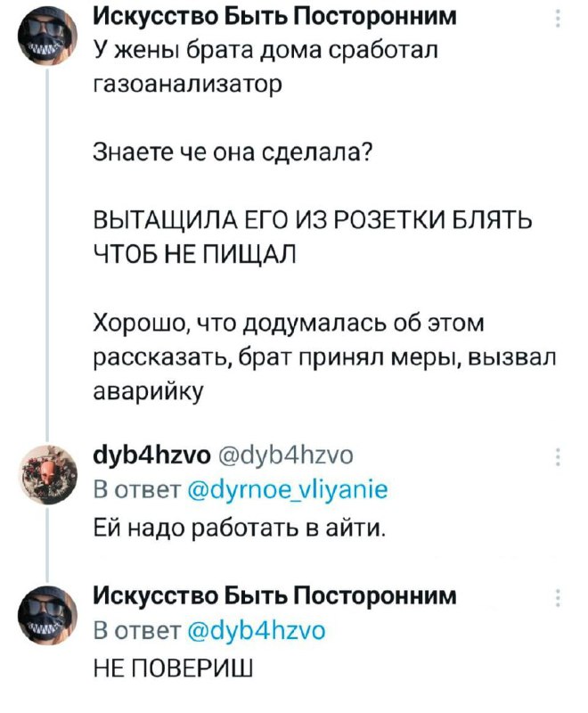This screenshot has height=713, width=588.
Task: Click the "В ответ" label above "НЕ ПОВЕРИШ"
Action: tap(138, 631)
